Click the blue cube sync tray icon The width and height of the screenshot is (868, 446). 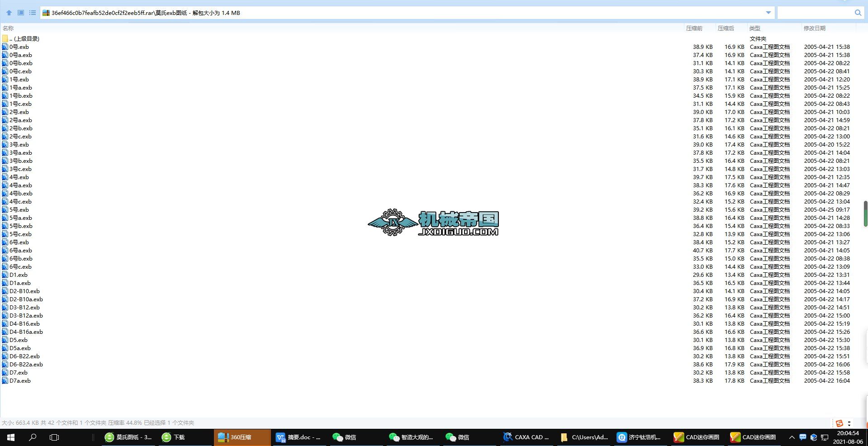pos(814,437)
